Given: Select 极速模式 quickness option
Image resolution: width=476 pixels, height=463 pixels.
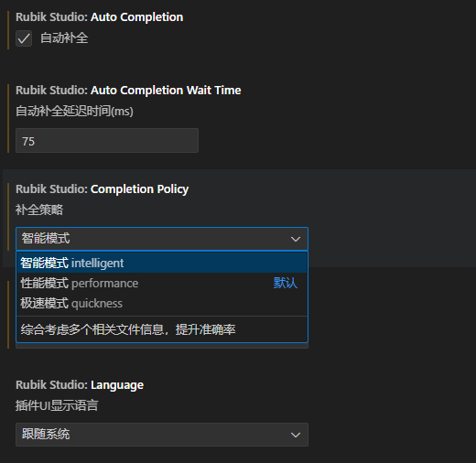Looking at the screenshot, I should [x=162, y=303].
